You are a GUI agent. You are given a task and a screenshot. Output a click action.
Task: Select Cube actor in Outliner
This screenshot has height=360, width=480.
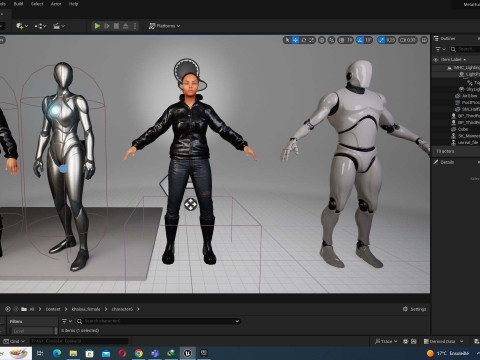[x=463, y=129]
